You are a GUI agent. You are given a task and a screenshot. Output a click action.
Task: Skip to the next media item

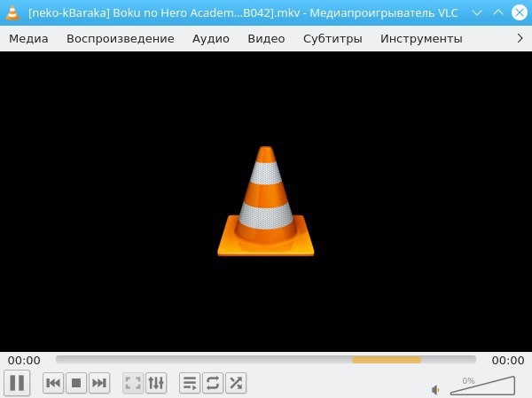(x=99, y=383)
